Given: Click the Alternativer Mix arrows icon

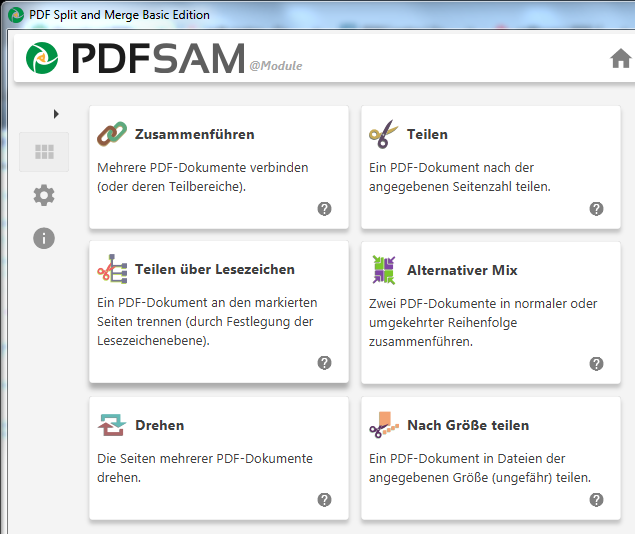Looking at the screenshot, I should click(384, 270).
